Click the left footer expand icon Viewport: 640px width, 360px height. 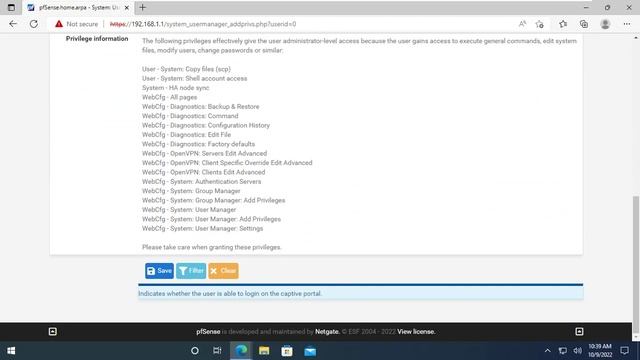(x=53, y=331)
